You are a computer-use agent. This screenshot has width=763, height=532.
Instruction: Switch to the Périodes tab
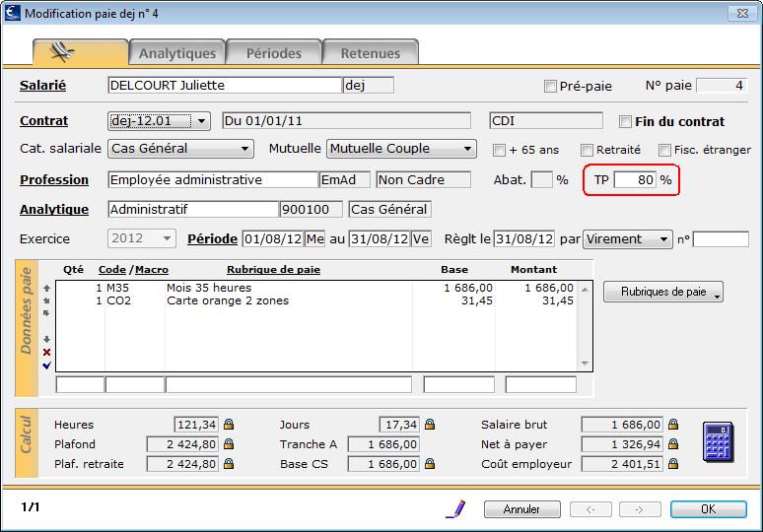273,52
